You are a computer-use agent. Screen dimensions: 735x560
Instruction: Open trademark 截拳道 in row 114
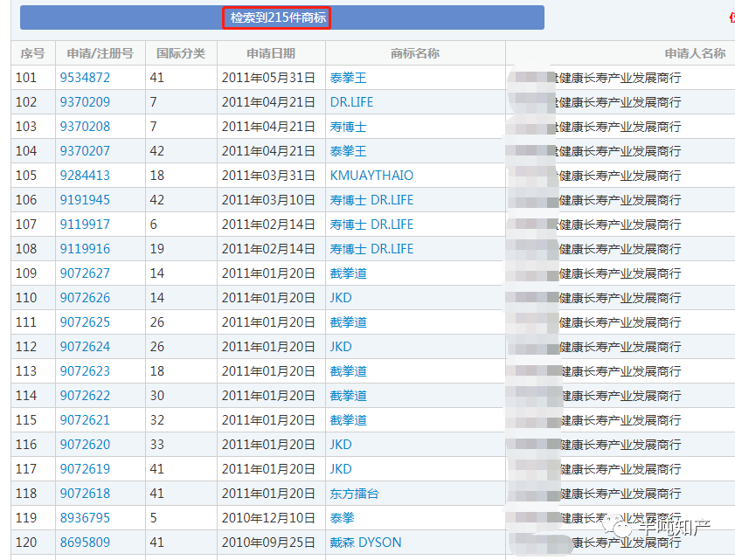pyautogui.click(x=349, y=395)
